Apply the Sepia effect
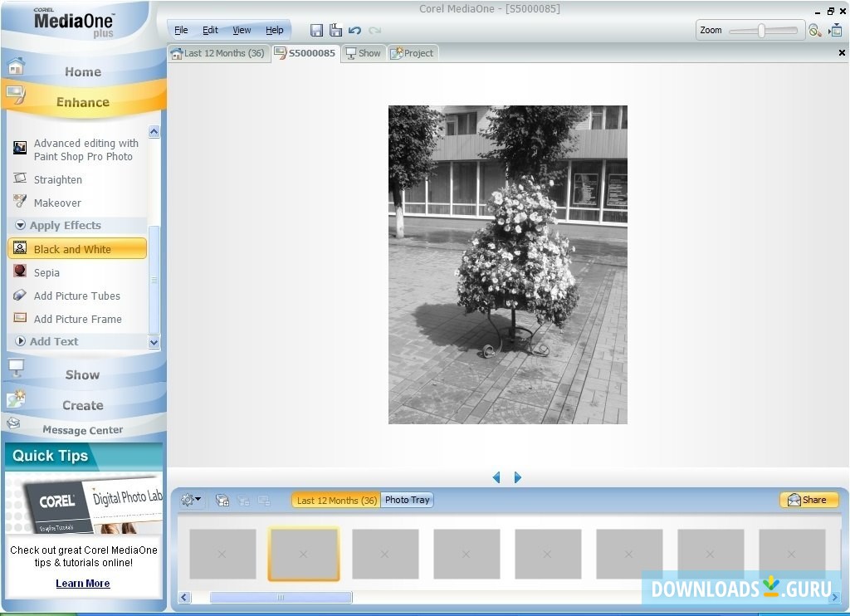The height and width of the screenshot is (616, 850). (46, 272)
